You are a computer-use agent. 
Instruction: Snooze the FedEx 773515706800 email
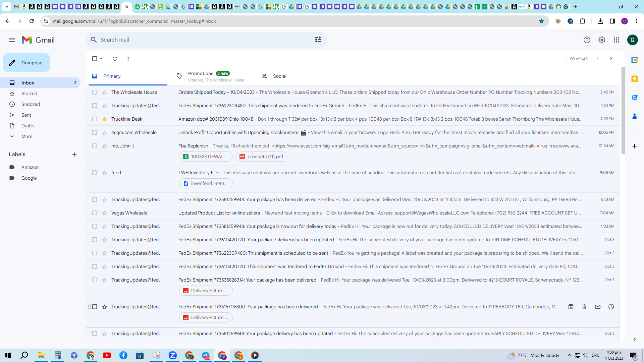pos(611,307)
